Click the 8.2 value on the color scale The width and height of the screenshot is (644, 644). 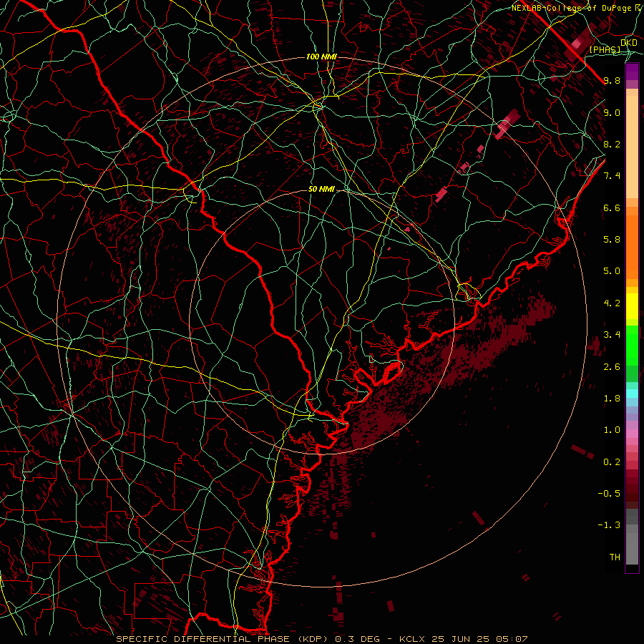tap(612, 145)
